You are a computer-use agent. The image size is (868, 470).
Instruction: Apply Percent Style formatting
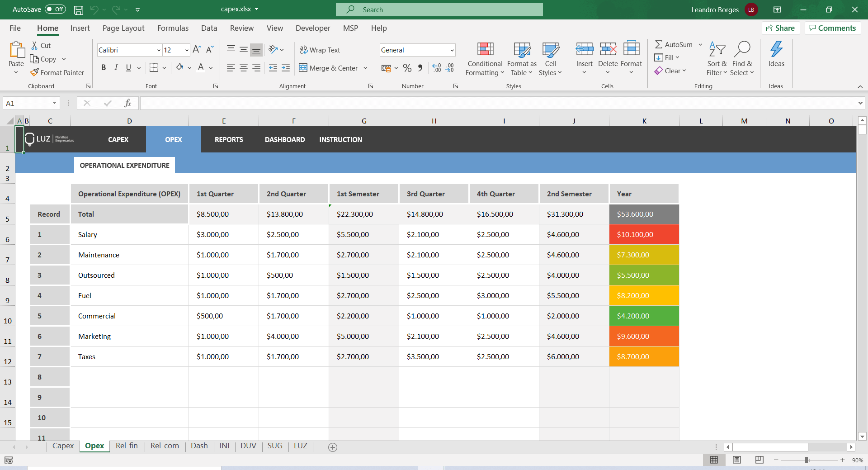(407, 68)
